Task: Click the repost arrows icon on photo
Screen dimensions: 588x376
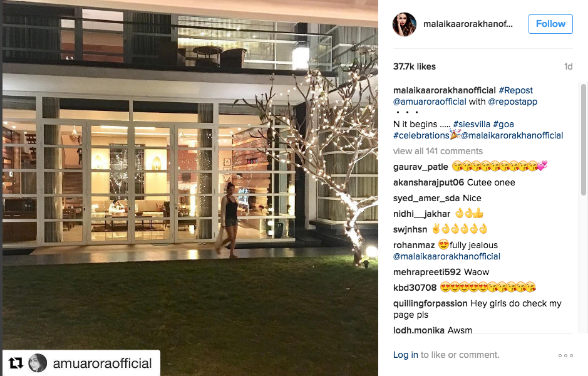Action: (x=16, y=363)
